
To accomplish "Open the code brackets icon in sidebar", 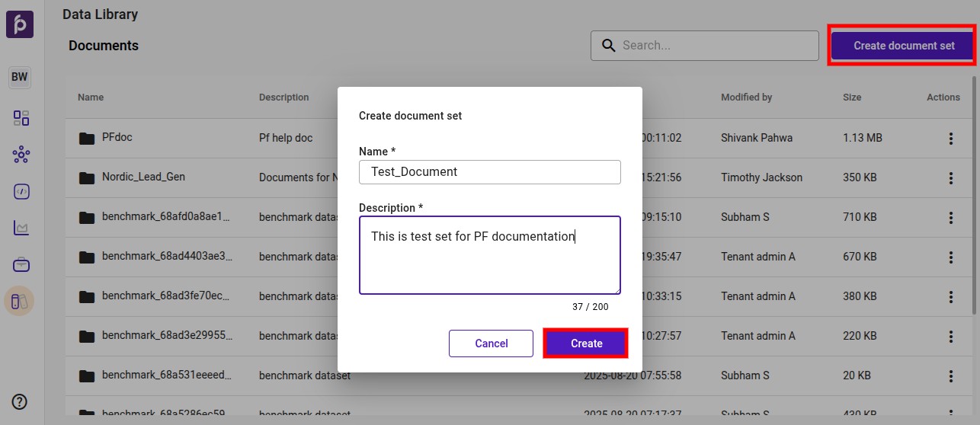I will (x=21, y=192).
